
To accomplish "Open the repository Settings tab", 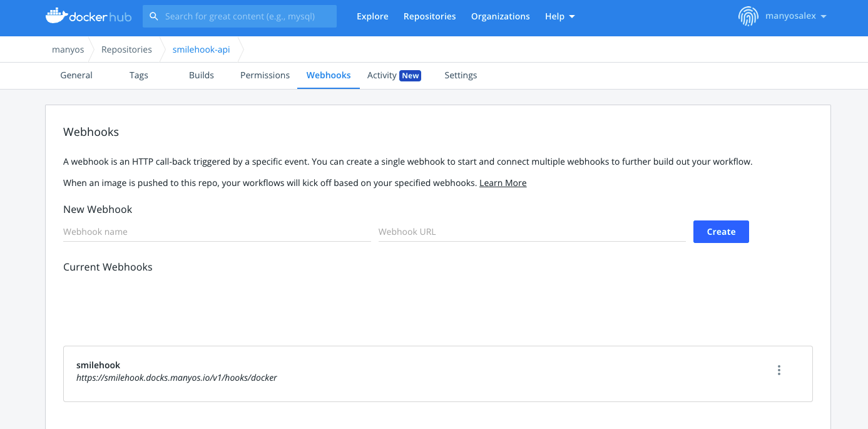I will [460, 75].
